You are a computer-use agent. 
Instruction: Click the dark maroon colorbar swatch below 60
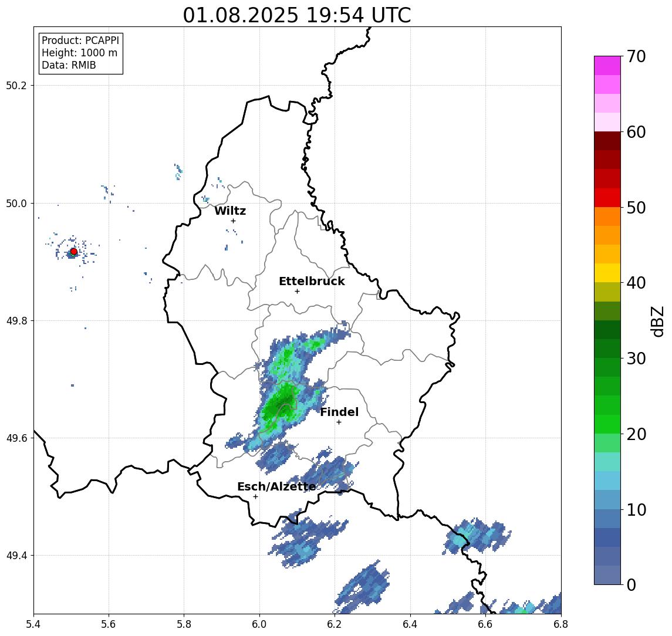[x=607, y=141]
